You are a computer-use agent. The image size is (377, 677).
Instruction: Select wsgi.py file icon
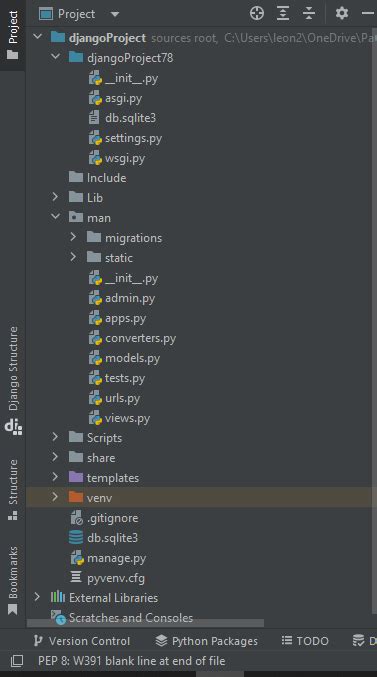tap(95, 158)
